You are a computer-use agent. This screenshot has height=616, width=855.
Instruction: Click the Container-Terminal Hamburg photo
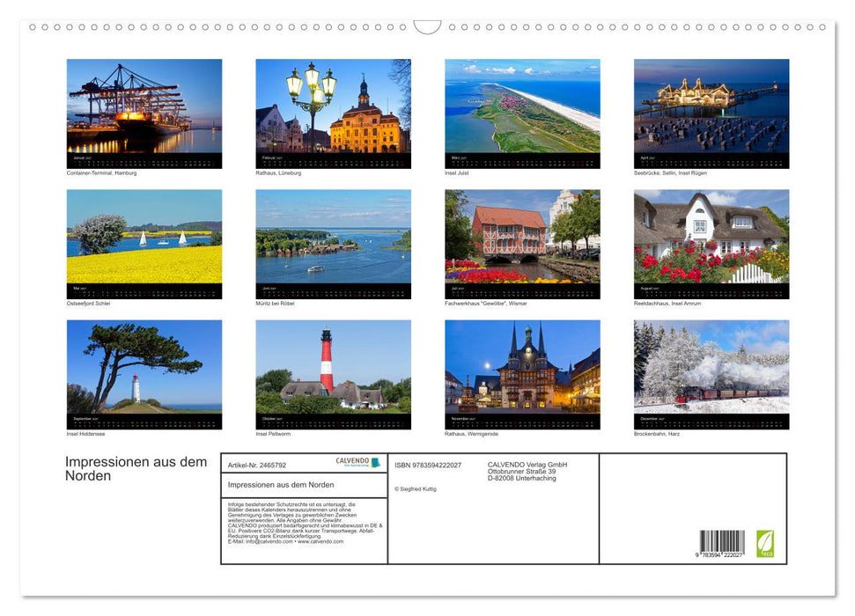(144, 106)
